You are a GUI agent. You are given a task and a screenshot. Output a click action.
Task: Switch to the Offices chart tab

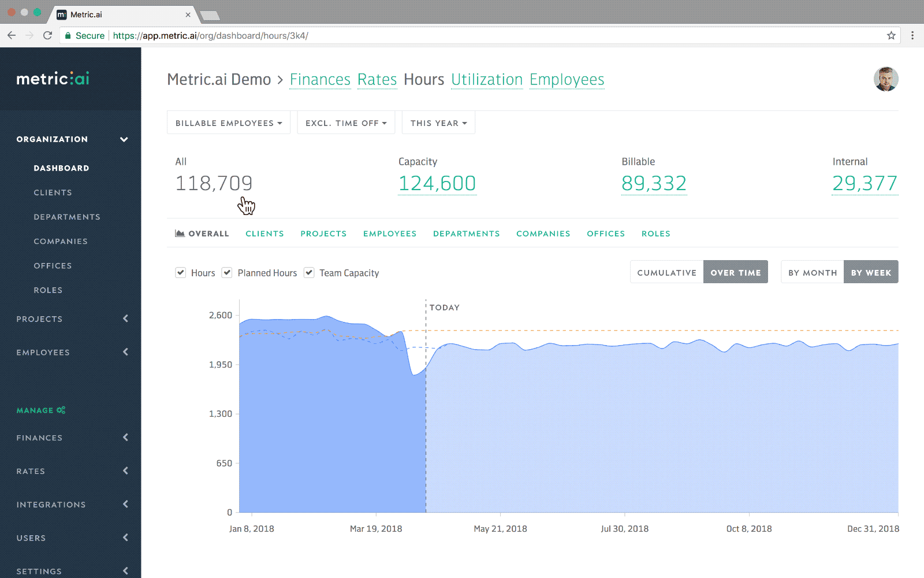pos(606,234)
